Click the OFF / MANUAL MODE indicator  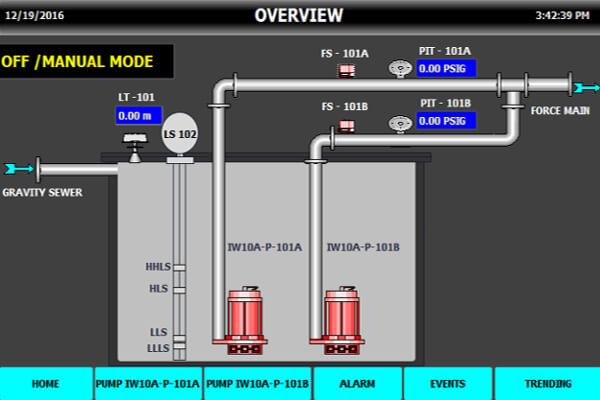pos(86,61)
